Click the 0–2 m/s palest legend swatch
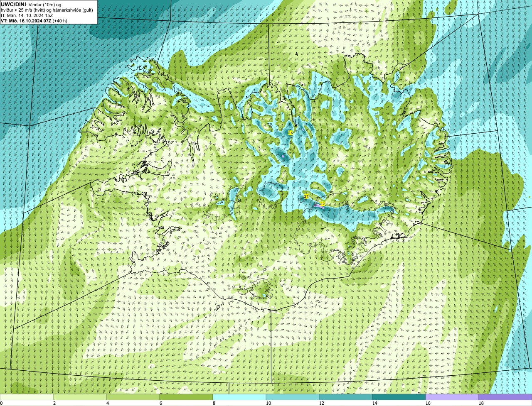The height and width of the screenshot is (406, 532). [x=27, y=397]
